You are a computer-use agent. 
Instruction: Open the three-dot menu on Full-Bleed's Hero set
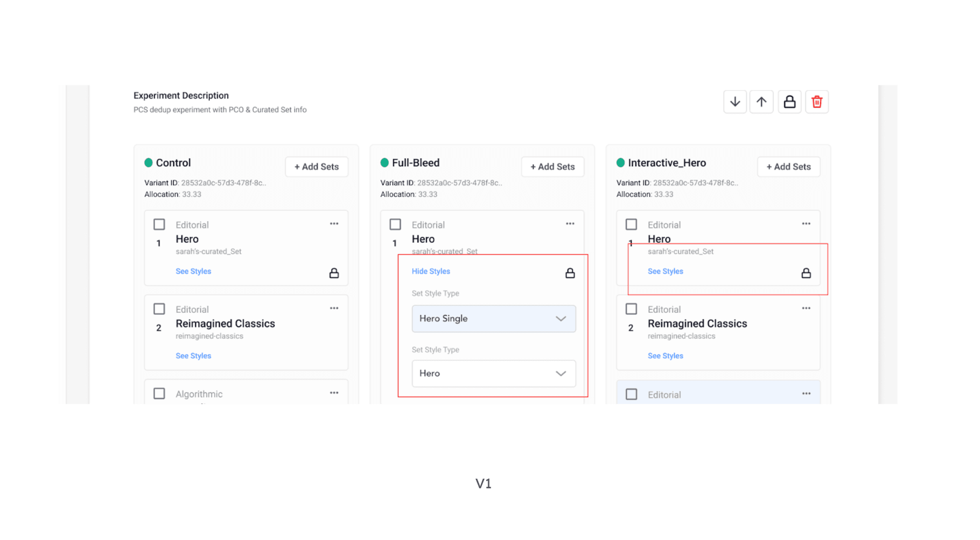(570, 223)
